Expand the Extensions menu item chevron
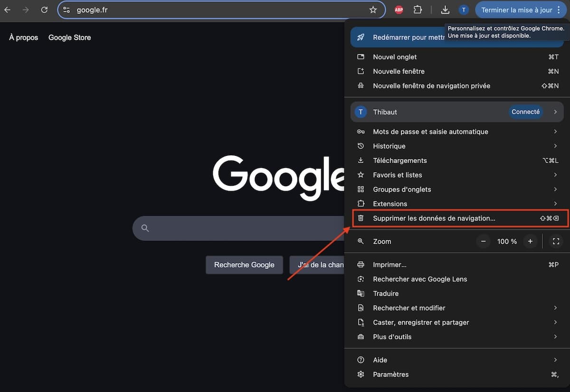Image resolution: width=570 pixels, height=392 pixels. [555, 203]
